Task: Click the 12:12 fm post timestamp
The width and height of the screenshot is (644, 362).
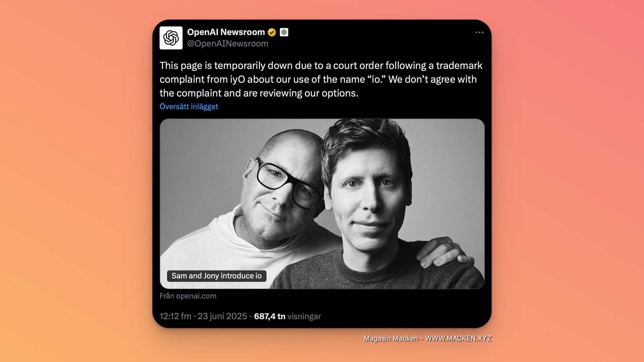Action: pos(175,316)
